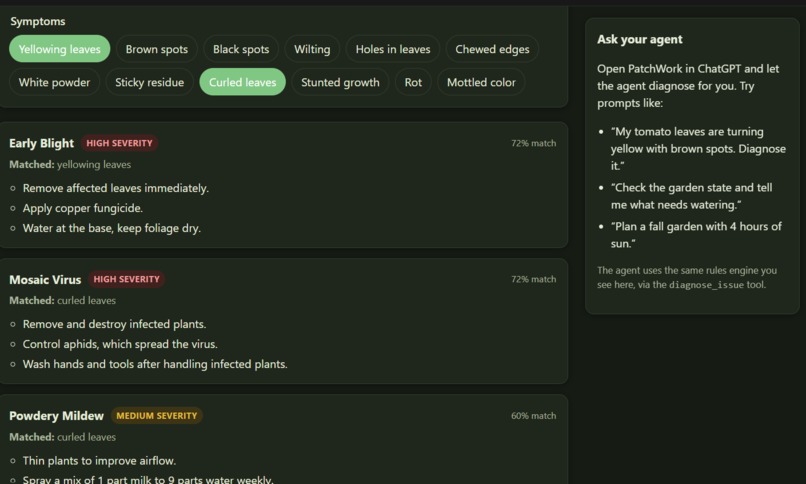Enable the Wilting symptom chip

(312, 49)
